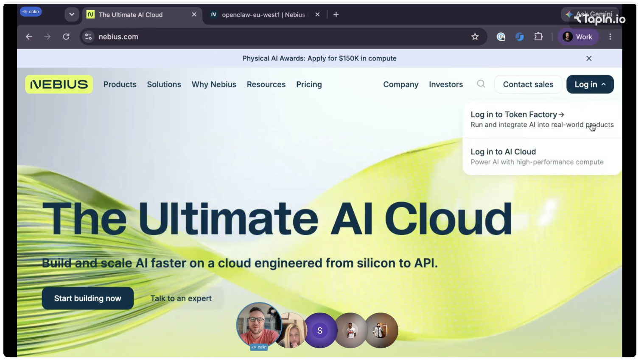The height and width of the screenshot is (362, 644).
Task: Collapse the Log in dropdown
Action: point(590,84)
